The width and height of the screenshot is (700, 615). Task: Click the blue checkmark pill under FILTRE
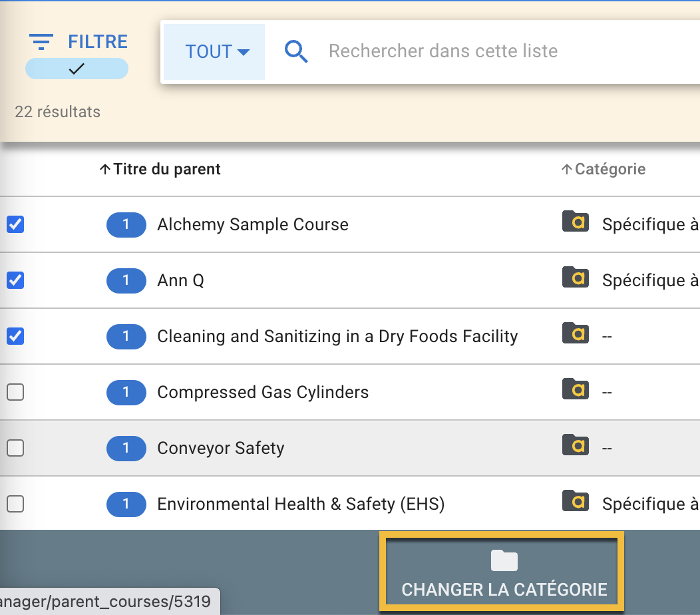click(77, 69)
